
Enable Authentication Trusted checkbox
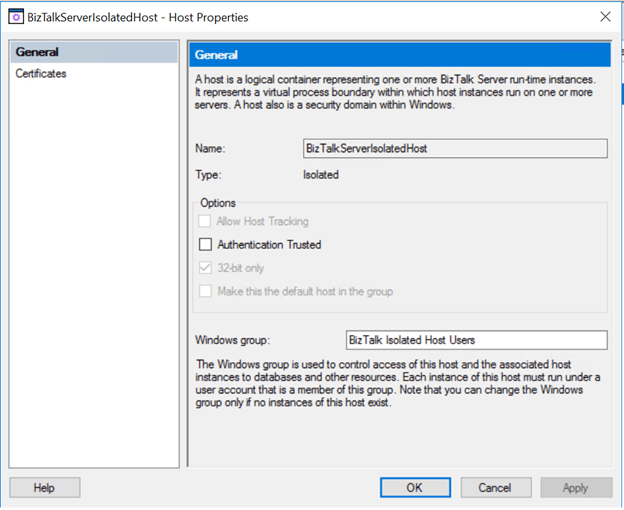(206, 244)
